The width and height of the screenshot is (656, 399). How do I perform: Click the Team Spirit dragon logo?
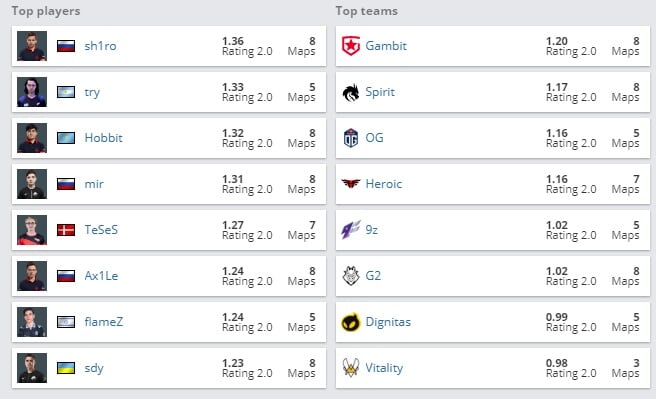pyautogui.click(x=351, y=92)
